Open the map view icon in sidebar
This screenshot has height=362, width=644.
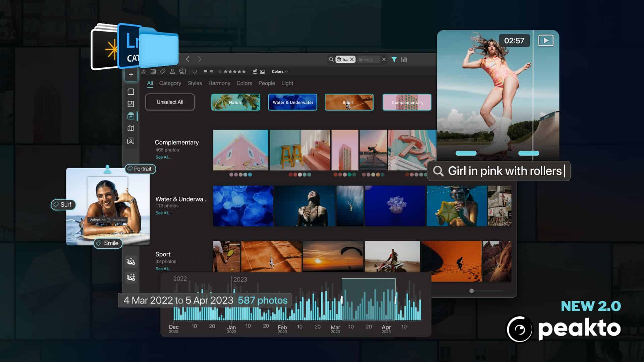pos(131,128)
